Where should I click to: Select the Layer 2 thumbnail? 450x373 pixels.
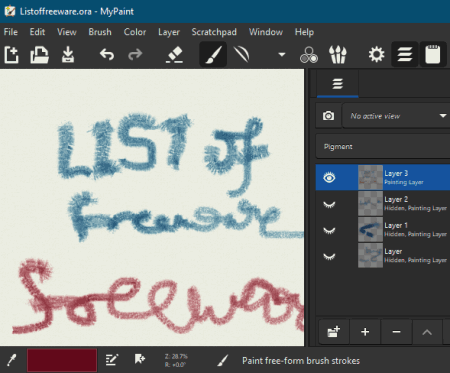[x=370, y=204]
